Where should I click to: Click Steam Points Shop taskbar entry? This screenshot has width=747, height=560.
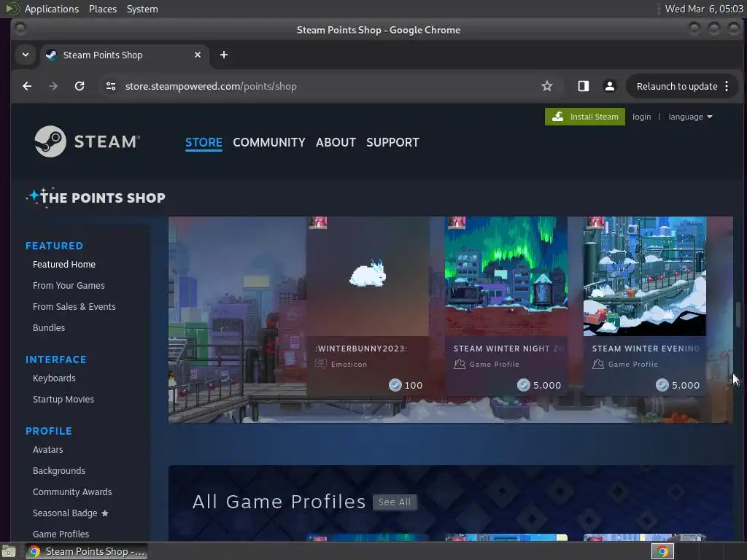pos(87,551)
